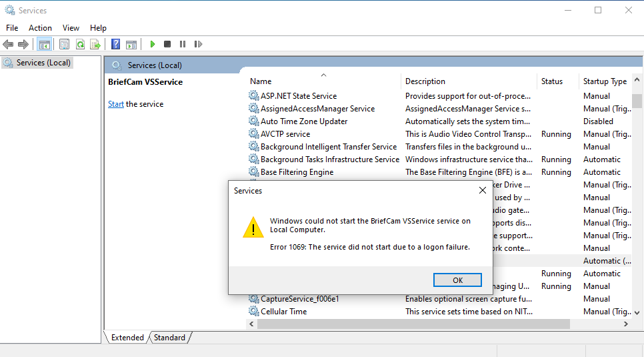Click the Cellular Time gear icon

254,311
